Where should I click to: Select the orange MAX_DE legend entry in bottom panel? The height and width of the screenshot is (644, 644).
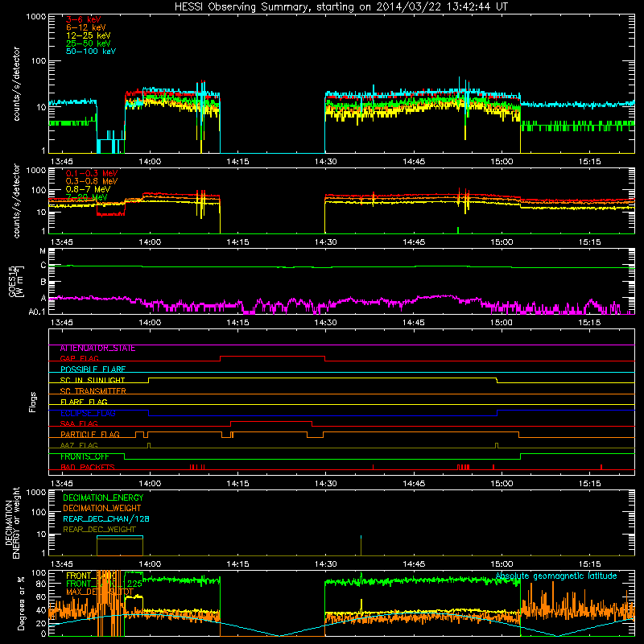point(100,592)
